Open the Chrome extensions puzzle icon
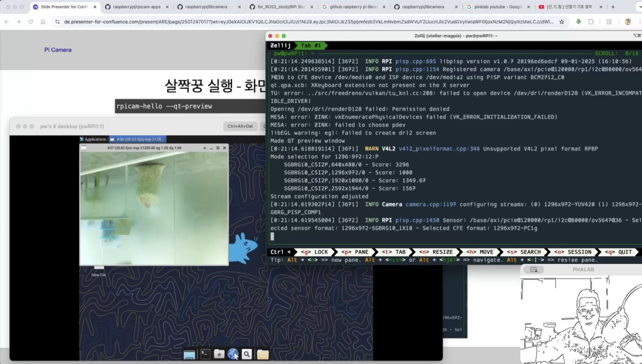Image resolution: width=642 pixels, height=364 pixels. click(x=591, y=22)
